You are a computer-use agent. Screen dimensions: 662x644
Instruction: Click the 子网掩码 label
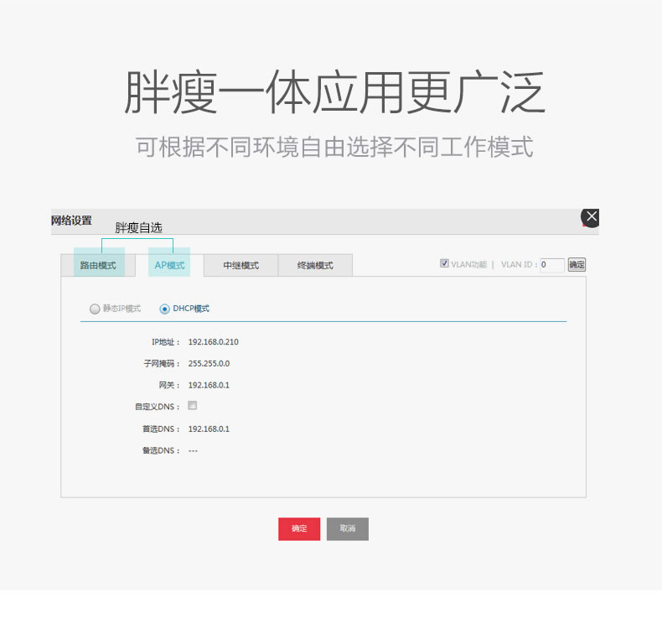pos(162,363)
